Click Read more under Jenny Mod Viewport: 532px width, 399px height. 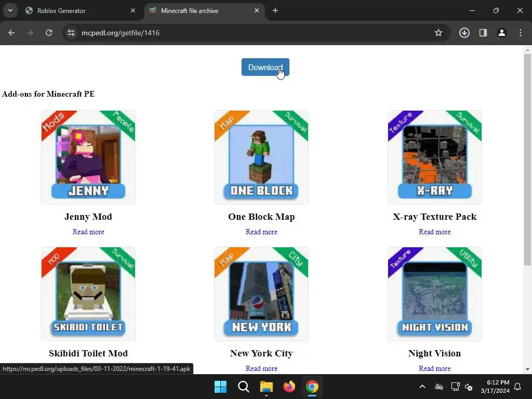[x=88, y=232]
